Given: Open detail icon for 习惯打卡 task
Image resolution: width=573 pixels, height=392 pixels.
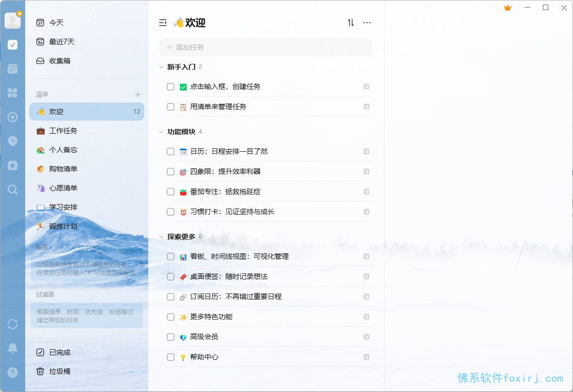Looking at the screenshot, I should coord(366,212).
